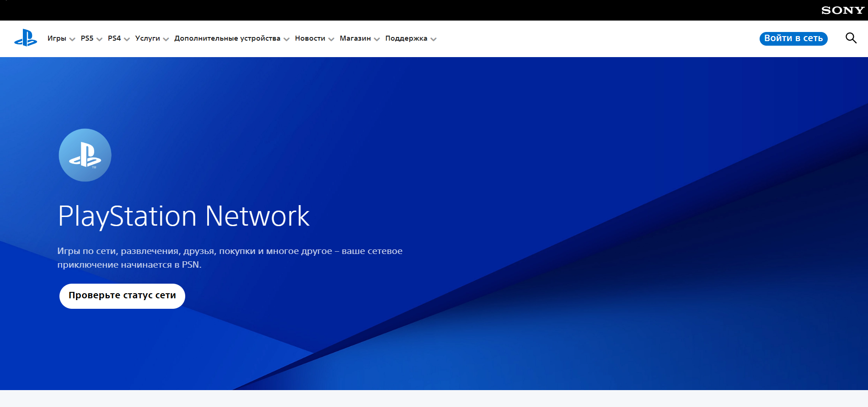Open the search magnifier icon
Image resolution: width=868 pixels, height=407 pixels.
pos(851,38)
